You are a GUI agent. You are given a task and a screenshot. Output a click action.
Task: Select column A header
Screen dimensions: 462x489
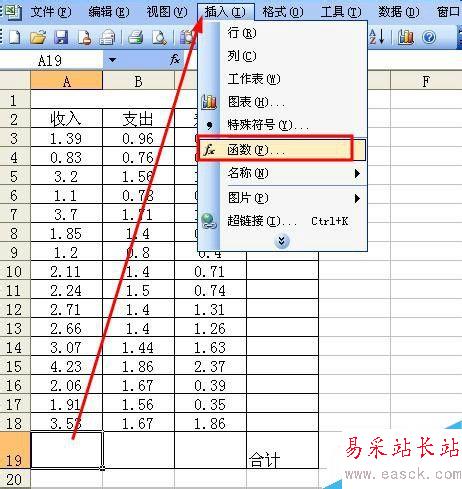point(67,81)
